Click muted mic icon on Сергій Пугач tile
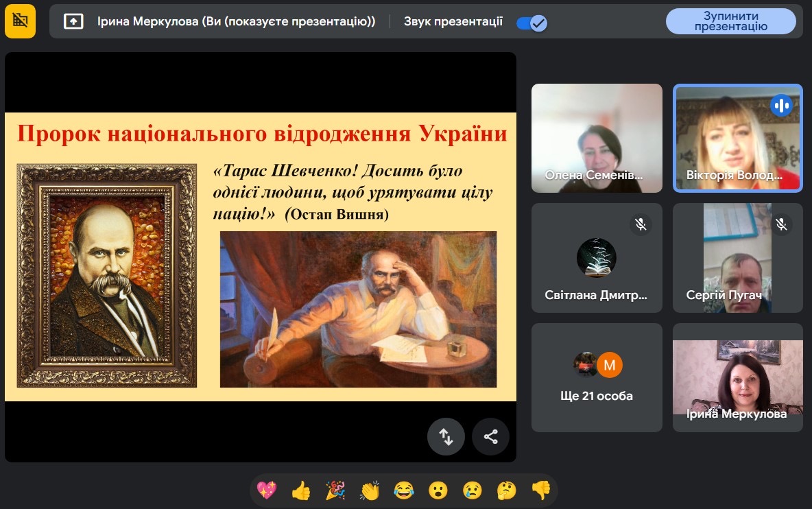This screenshot has width=812, height=509. coord(781,224)
